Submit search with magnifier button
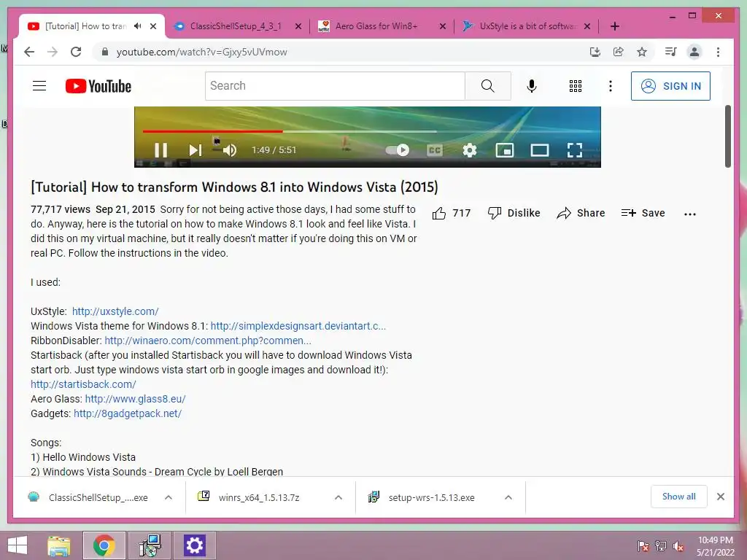Viewport: 747px width, 560px height. (488, 86)
